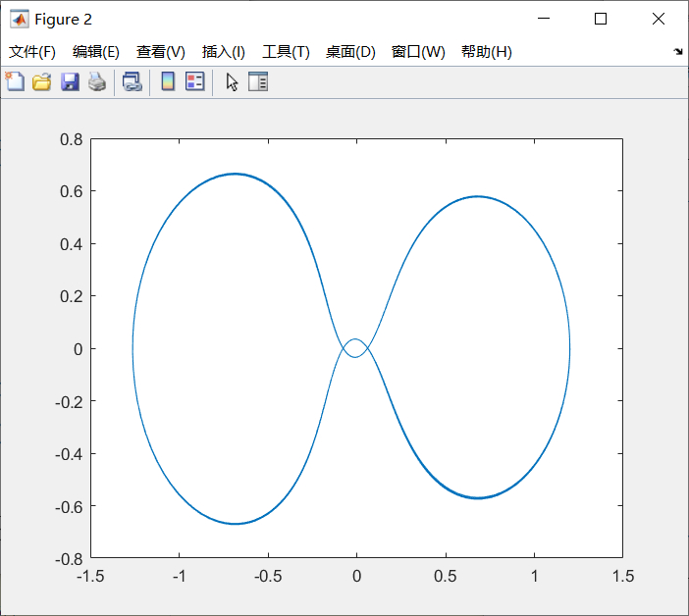Click y-axis tick label 0.8

coord(72,139)
